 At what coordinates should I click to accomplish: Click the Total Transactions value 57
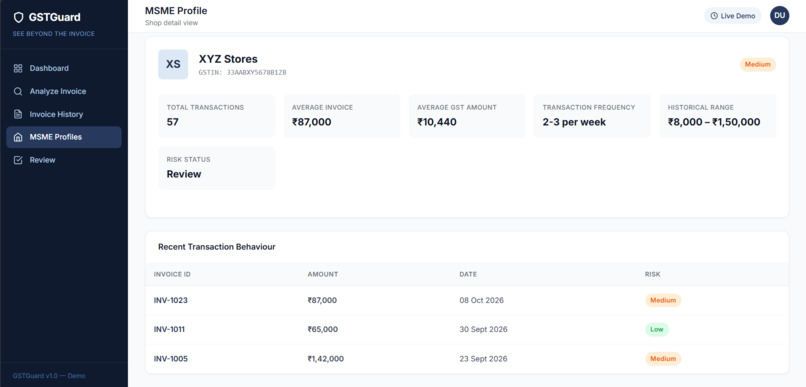pyautogui.click(x=172, y=122)
